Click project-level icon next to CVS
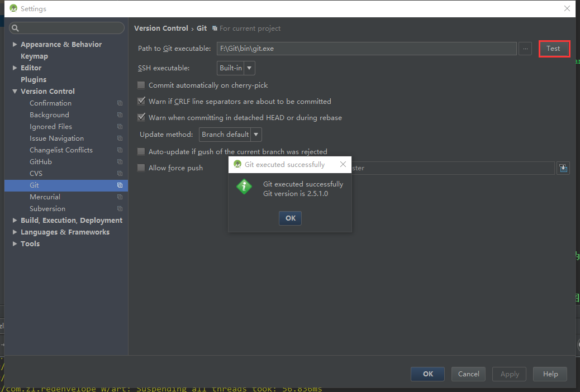Viewport: 580px width, 392px height. pos(120,174)
